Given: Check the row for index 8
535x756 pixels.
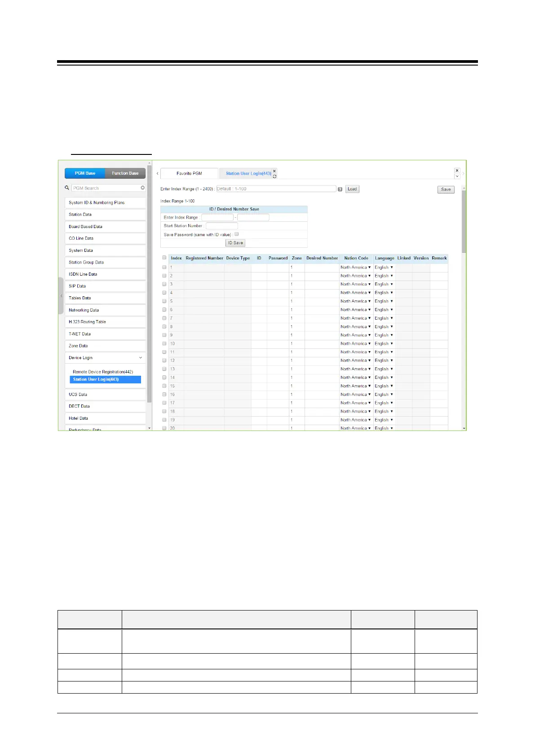Looking at the screenshot, I should click(x=164, y=327).
